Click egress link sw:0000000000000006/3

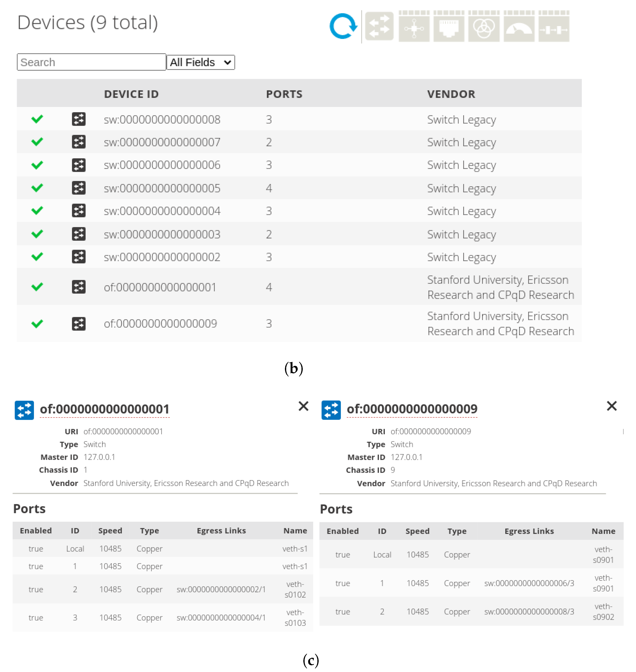(529, 583)
